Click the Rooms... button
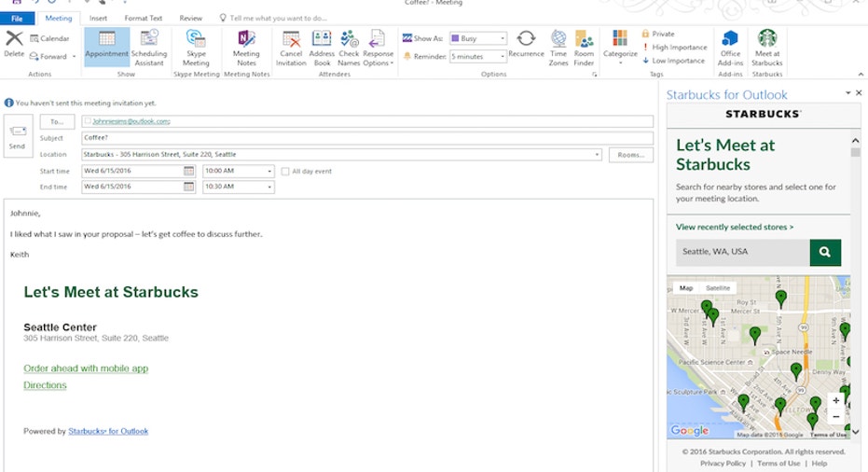Viewport: 868px width, 472px height. [630, 155]
